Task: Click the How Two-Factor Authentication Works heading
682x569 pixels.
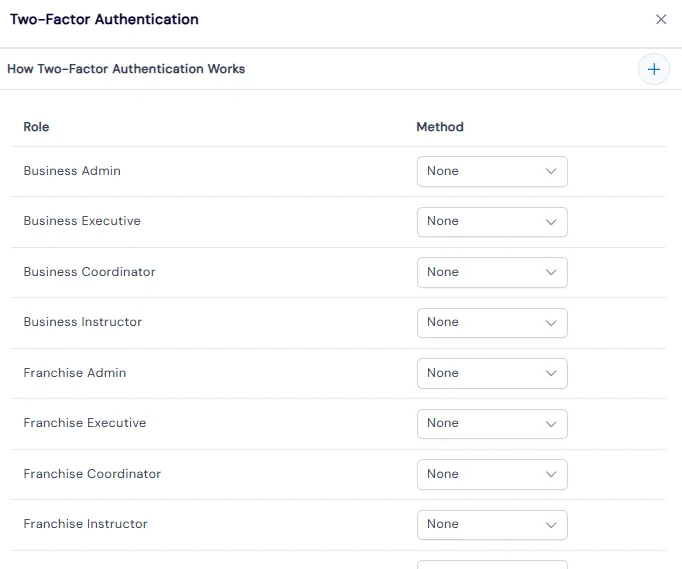Action: pos(126,69)
